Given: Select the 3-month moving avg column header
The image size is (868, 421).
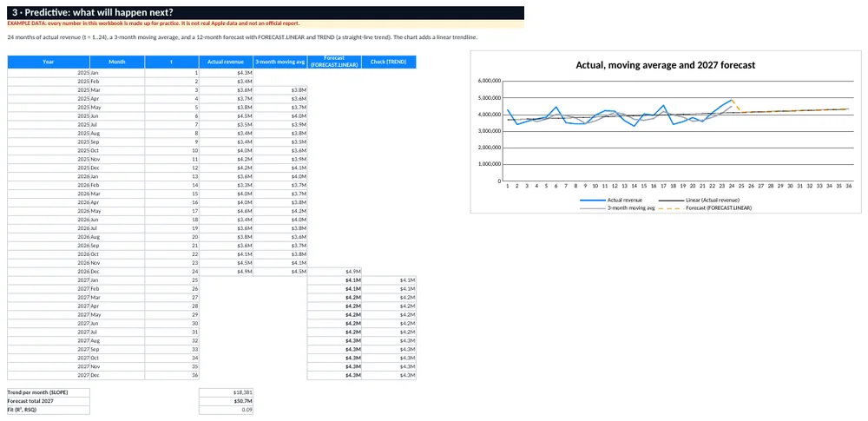Looking at the screenshot, I should click(280, 62).
